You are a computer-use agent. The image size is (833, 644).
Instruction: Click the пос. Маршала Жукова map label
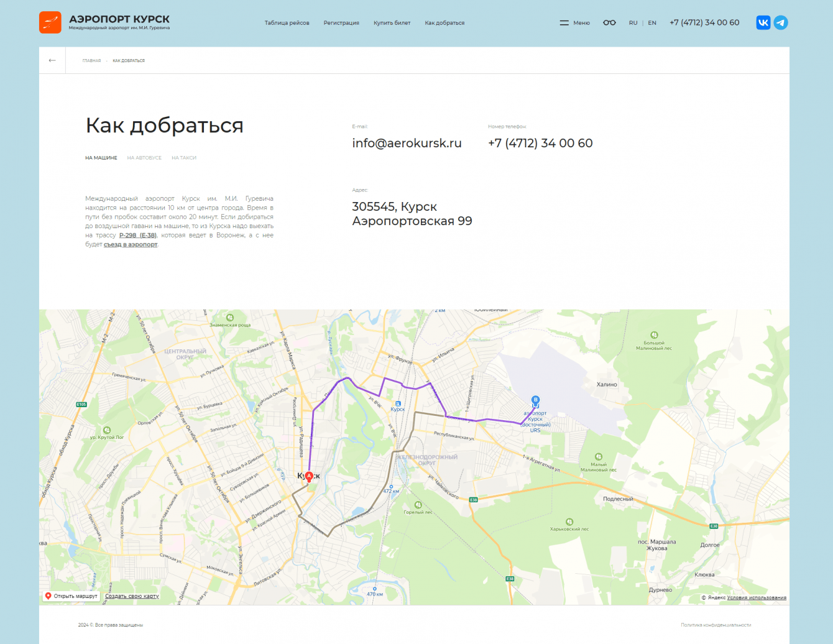[657, 545]
